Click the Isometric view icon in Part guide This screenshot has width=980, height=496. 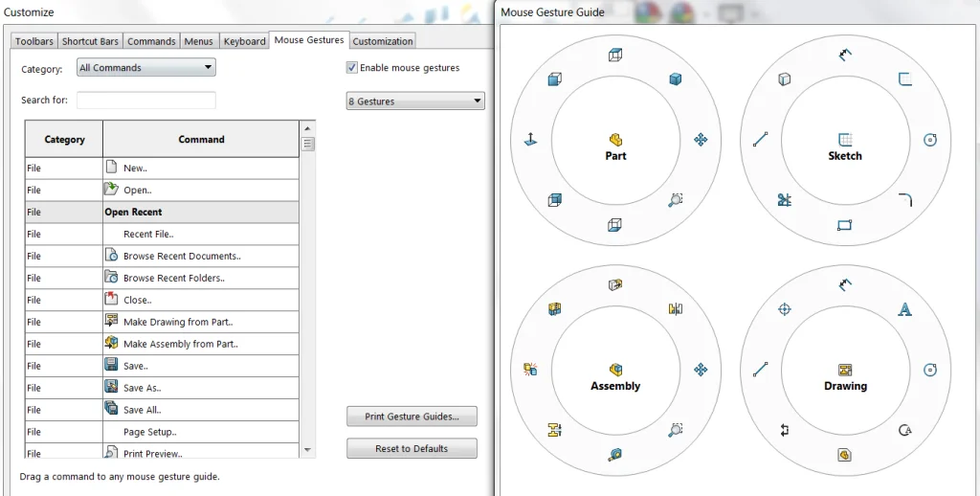click(x=675, y=79)
